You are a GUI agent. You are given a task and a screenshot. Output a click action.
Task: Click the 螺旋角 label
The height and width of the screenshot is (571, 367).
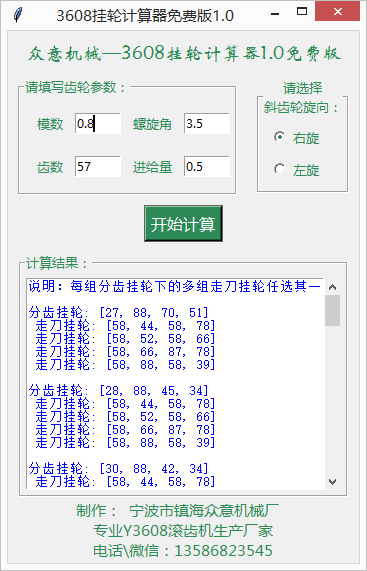coord(152,124)
